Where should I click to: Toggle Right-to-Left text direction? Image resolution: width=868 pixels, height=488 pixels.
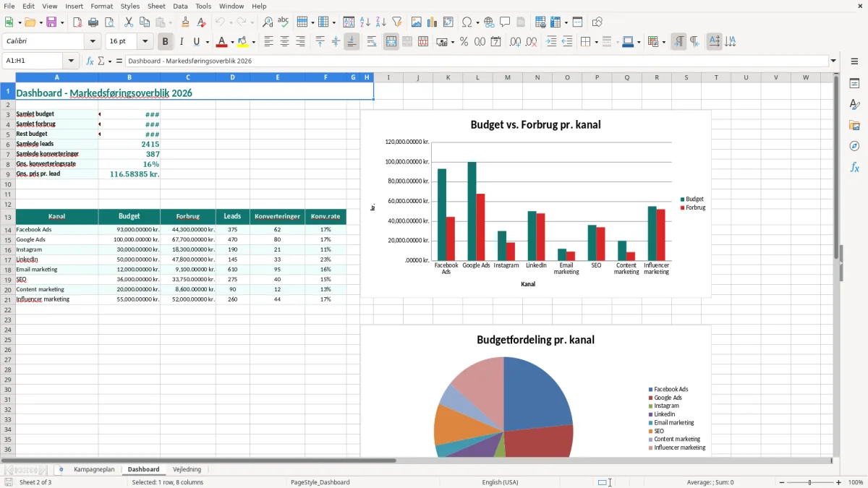pyautogui.click(x=694, y=42)
